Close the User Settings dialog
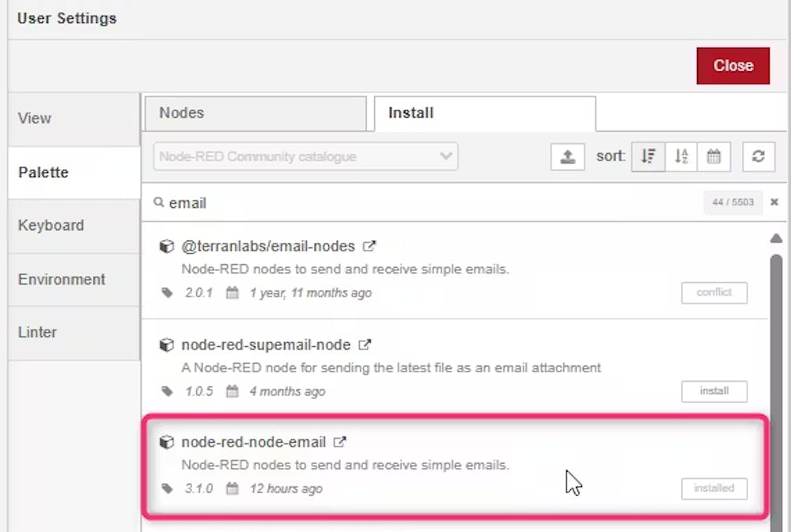Image resolution: width=791 pixels, height=532 pixels. [732, 66]
